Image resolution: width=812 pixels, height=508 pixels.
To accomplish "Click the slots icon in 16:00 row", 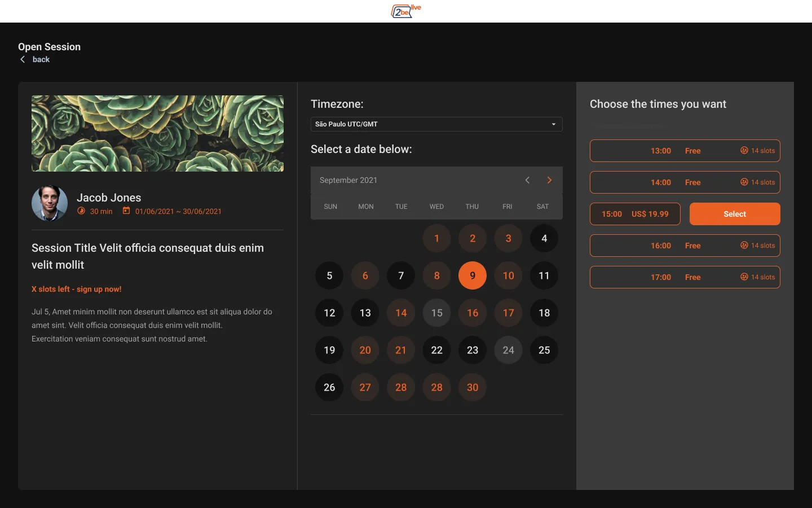I will [x=744, y=245].
